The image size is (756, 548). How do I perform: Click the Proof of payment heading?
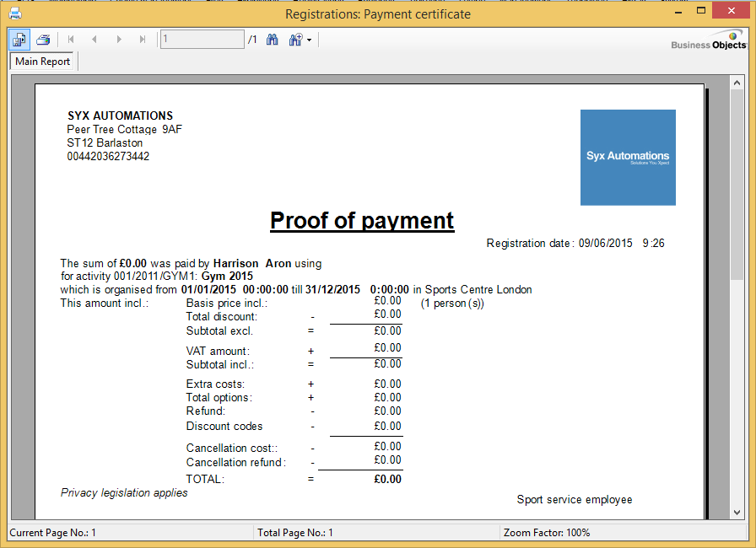[362, 220]
